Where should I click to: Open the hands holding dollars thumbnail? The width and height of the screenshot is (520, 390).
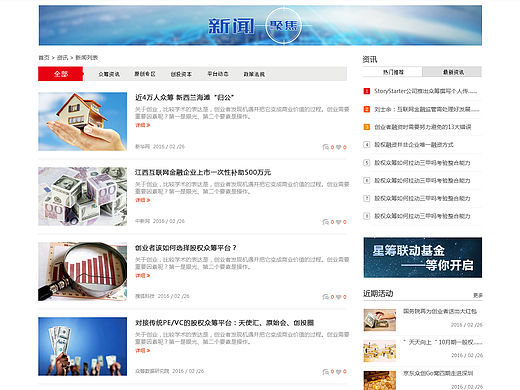[82, 346]
